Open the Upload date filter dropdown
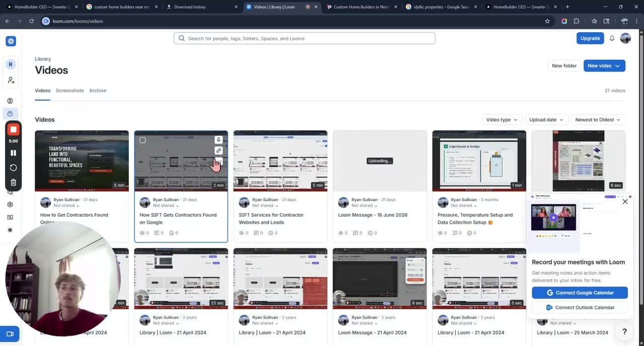The height and width of the screenshot is (346, 644). pyautogui.click(x=546, y=120)
